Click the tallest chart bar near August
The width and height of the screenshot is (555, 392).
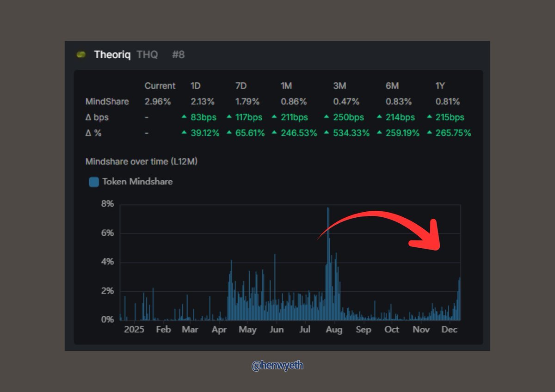328,263
